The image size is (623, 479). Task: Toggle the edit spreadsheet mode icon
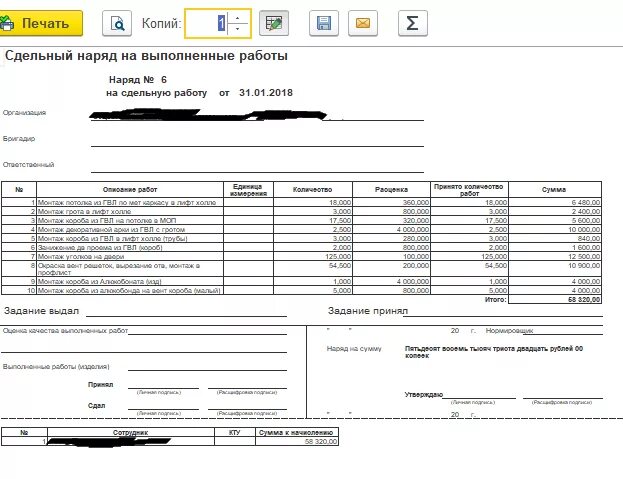tap(274, 23)
